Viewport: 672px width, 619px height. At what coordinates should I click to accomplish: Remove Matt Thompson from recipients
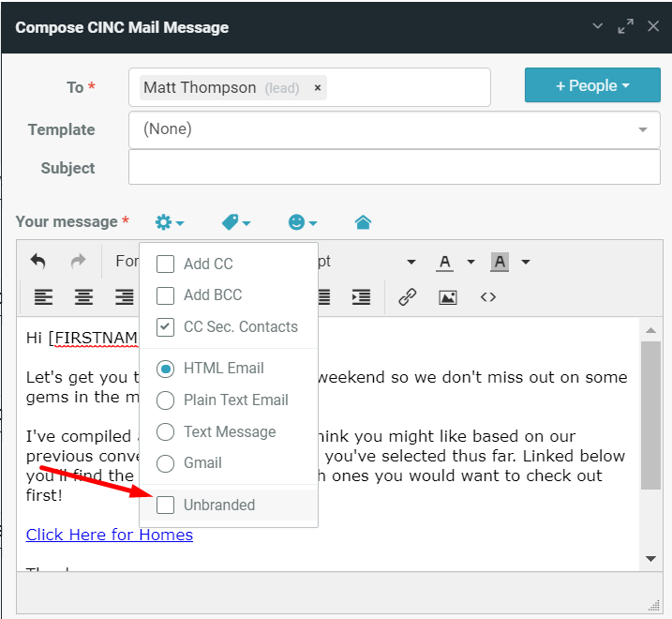point(318,87)
